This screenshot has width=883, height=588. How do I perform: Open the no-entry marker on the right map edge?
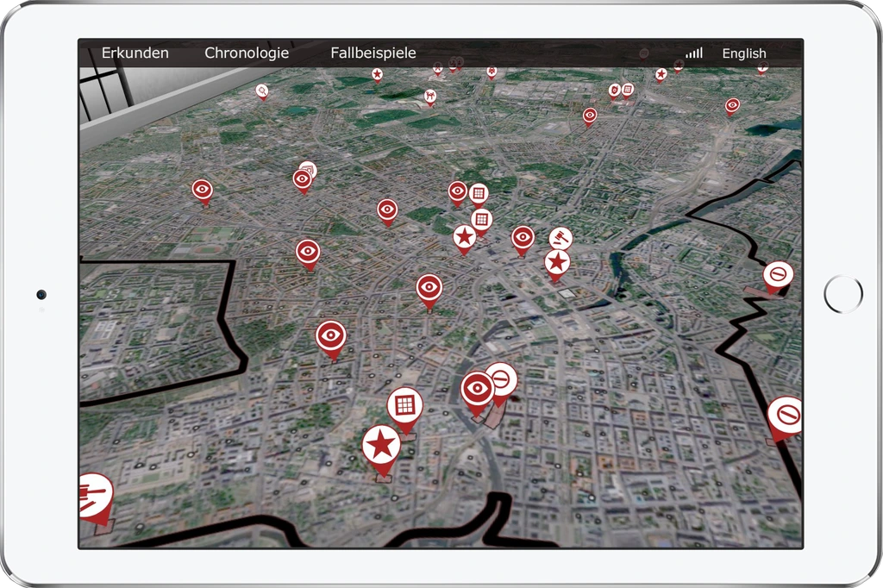pos(778,274)
